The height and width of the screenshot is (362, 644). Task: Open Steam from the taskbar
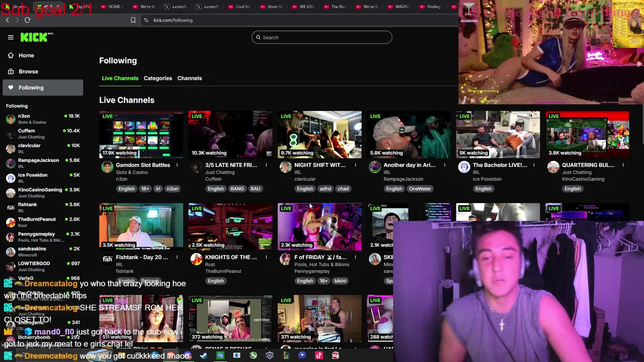pyautogui.click(x=204, y=355)
